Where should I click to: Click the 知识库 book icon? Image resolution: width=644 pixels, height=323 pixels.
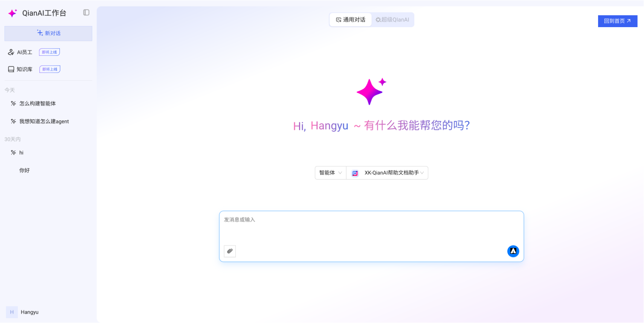tap(11, 69)
